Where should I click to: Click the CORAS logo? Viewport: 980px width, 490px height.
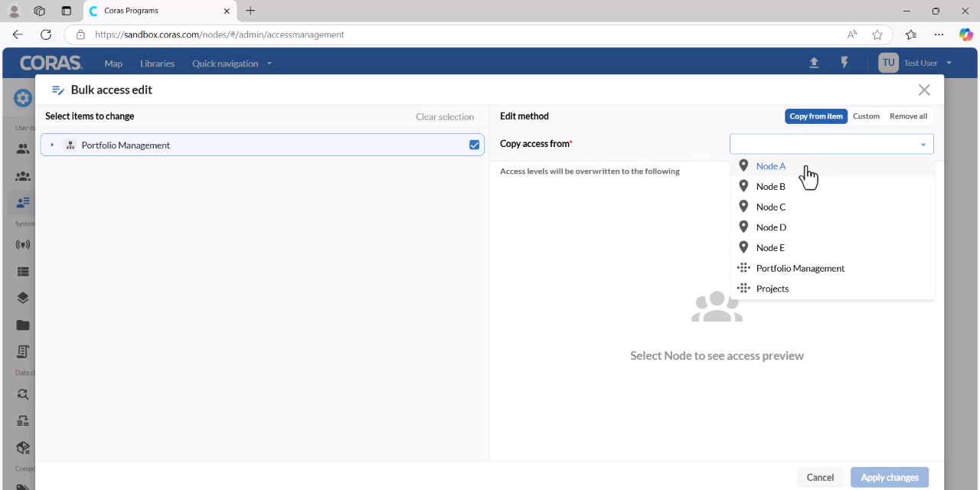51,63
